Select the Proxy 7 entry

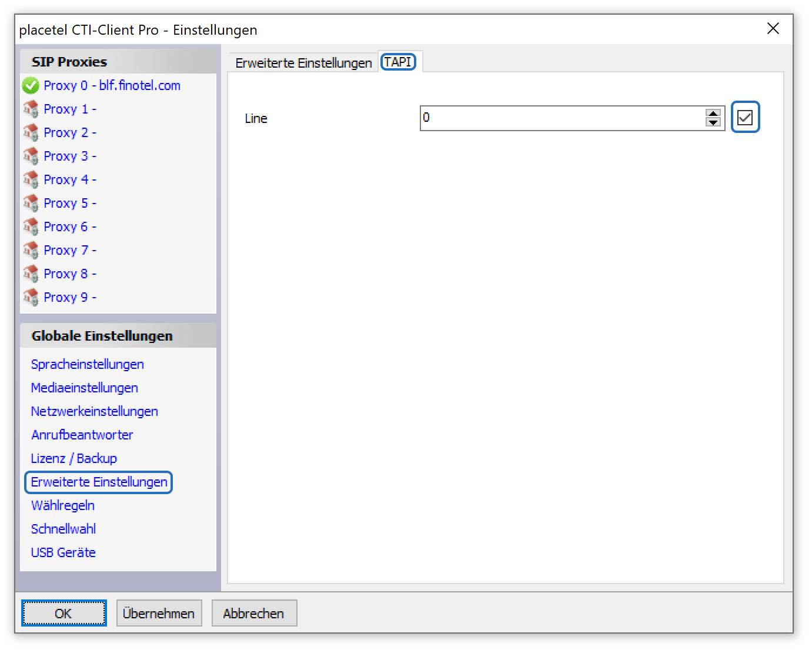[x=70, y=251]
